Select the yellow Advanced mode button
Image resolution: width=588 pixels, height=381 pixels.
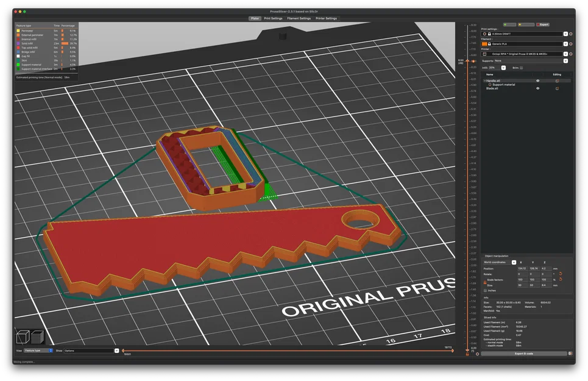(x=526, y=24)
